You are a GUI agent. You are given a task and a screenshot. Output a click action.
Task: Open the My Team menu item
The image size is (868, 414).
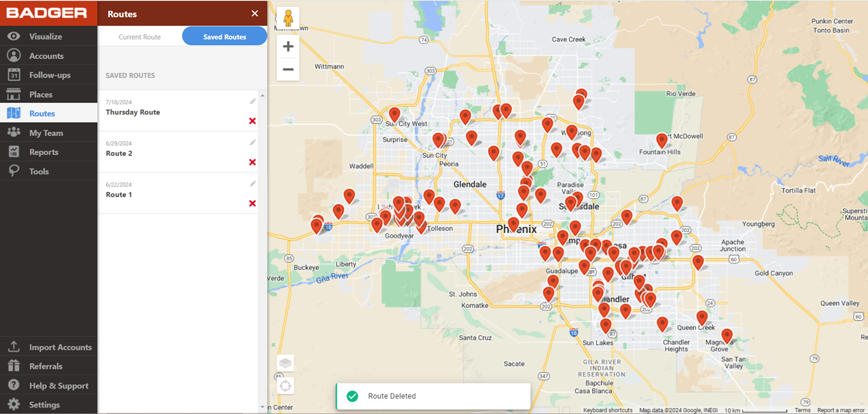(x=48, y=132)
